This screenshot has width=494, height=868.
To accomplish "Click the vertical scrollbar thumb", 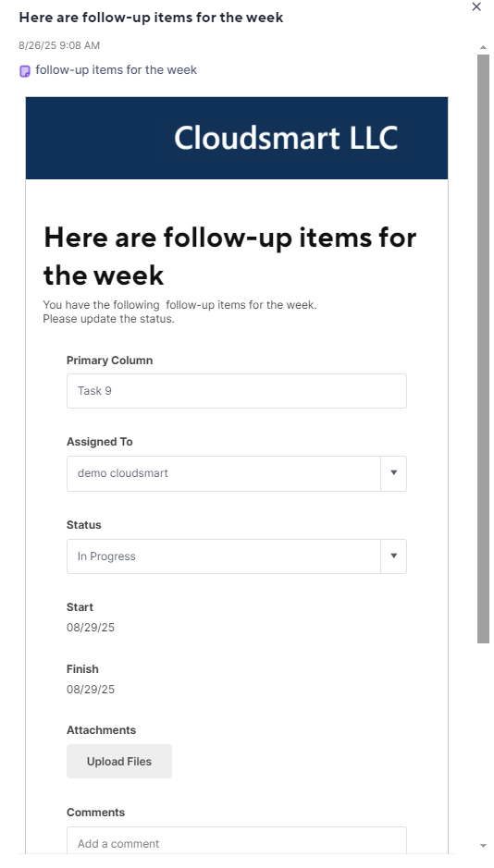I will (x=484, y=348).
